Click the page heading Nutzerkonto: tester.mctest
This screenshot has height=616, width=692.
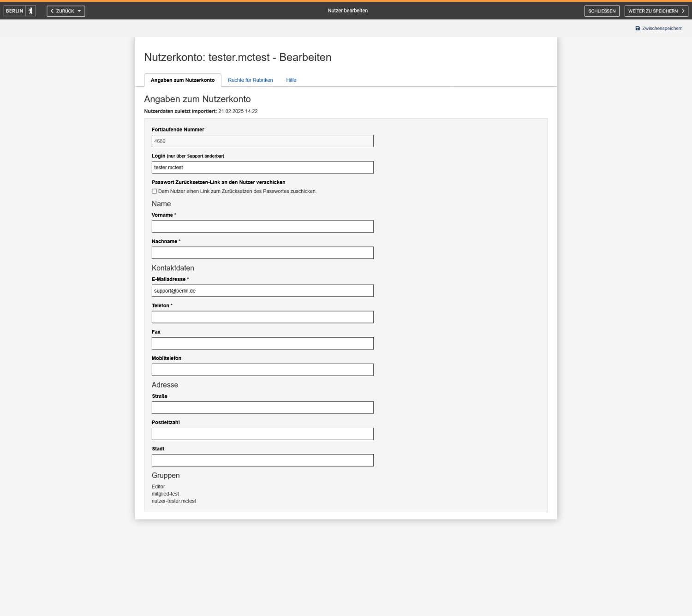pos(238,57)
